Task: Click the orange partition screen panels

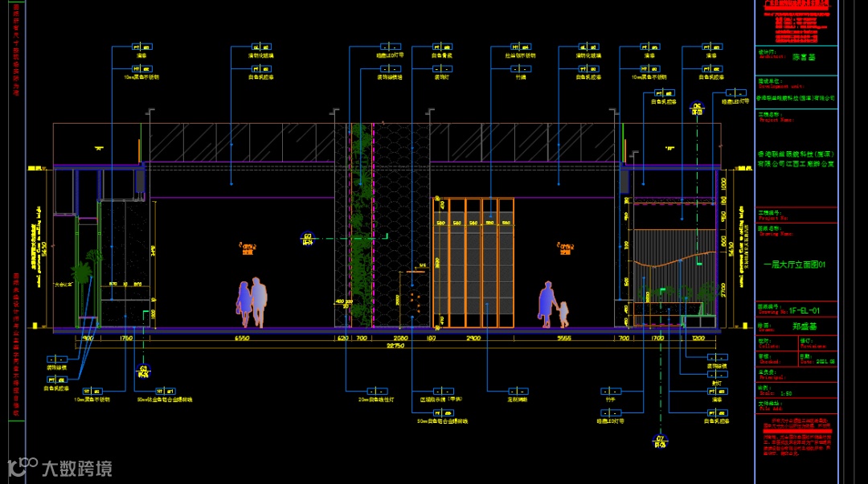Action: point(473,262)
